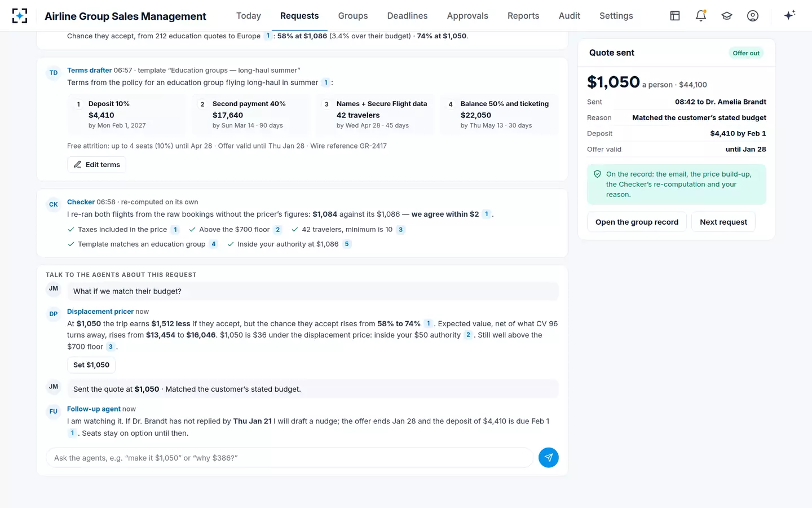Click the Displacement pricer agent name
The image size is (812, 508).
pyautogui.click(x=100, y=312)
